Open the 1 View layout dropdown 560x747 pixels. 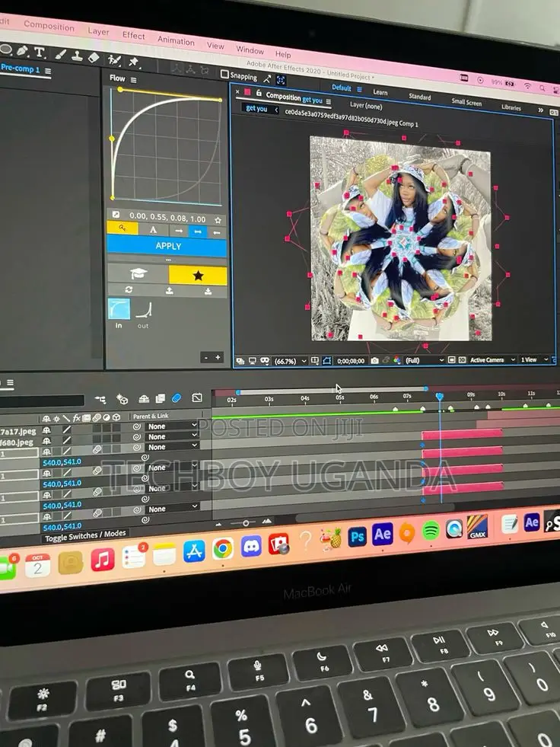point(534,359)
